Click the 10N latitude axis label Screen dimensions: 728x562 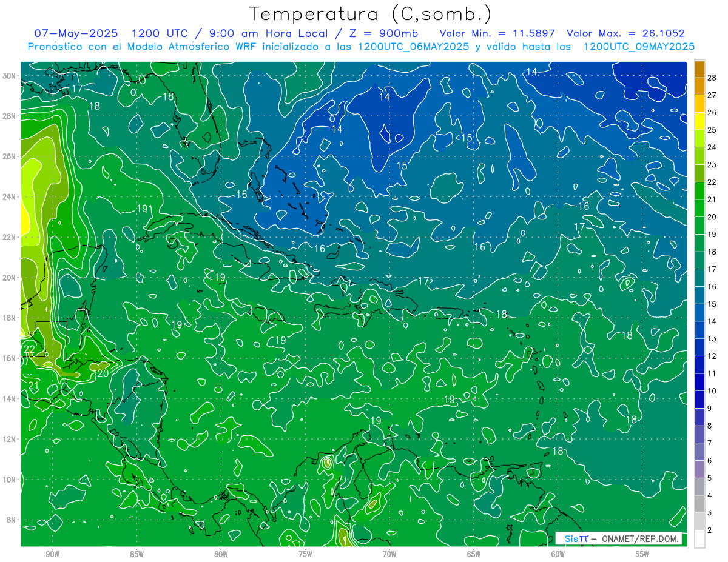coord(10,479)
